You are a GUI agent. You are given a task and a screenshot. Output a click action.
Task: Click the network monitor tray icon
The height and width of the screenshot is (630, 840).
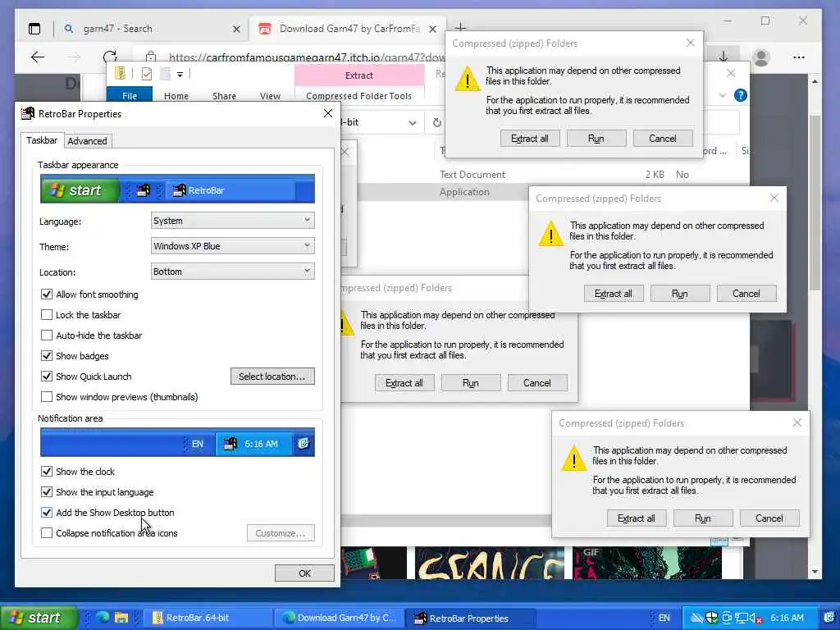pos(742,618)
